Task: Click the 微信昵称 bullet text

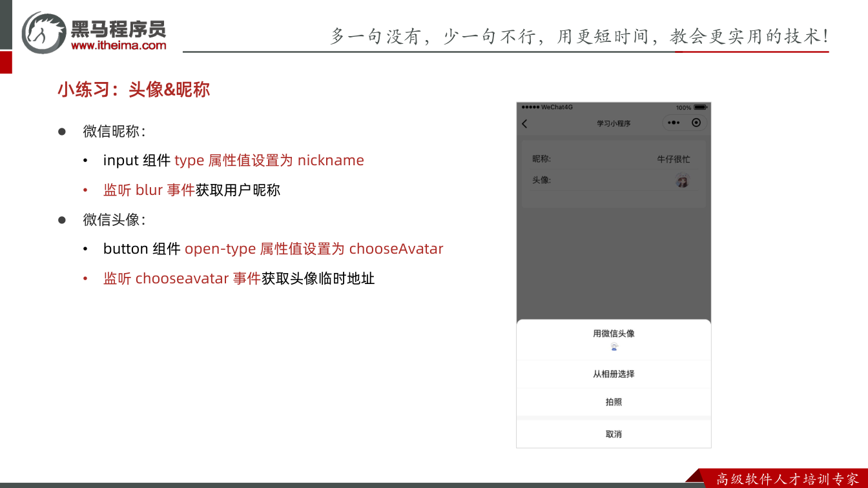Action: [x=114, y=131]
